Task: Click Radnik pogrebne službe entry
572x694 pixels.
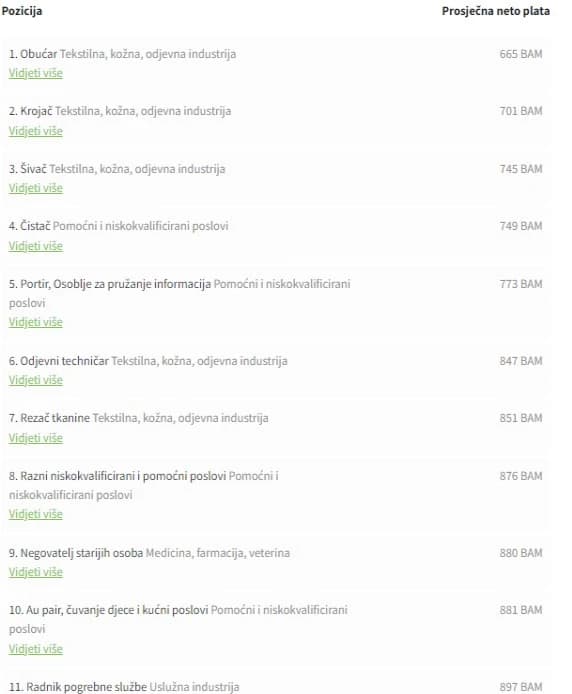Action: (86, 687)
